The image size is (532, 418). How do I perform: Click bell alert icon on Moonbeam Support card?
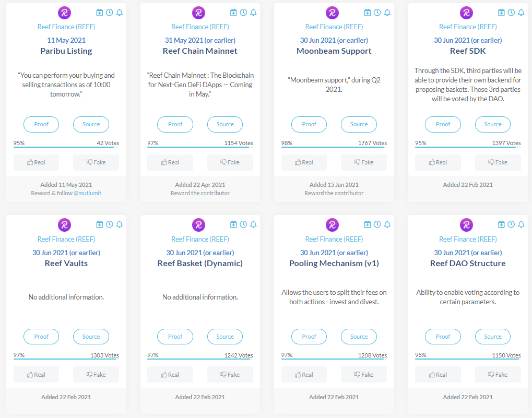click(x=387, y=13)
